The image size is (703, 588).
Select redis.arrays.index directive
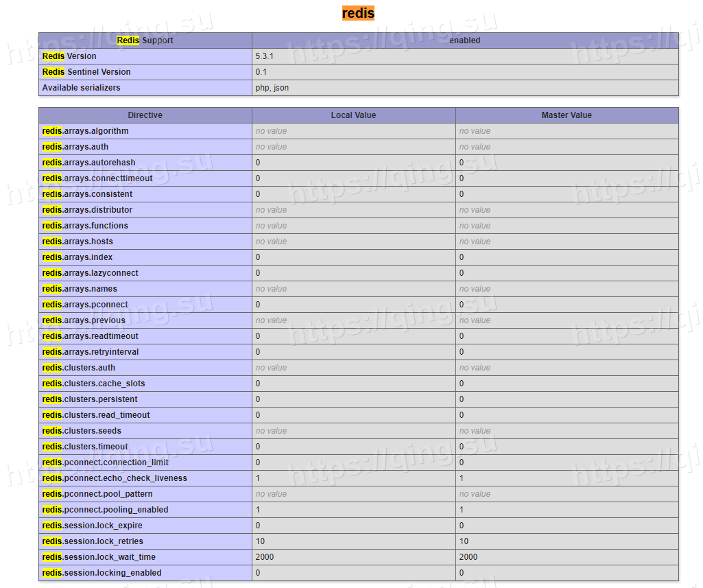[77, 257]
